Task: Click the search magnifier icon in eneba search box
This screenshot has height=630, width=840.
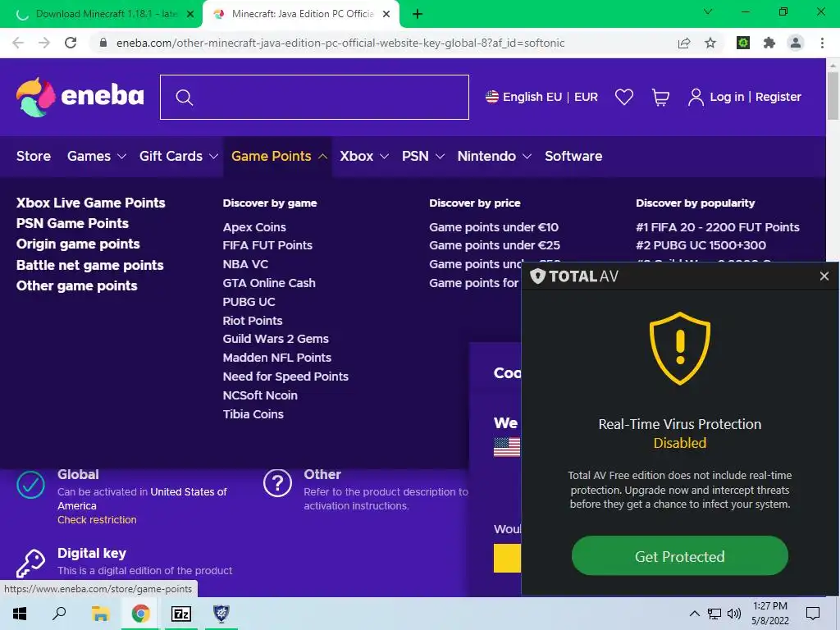Action: click(185, 98)
